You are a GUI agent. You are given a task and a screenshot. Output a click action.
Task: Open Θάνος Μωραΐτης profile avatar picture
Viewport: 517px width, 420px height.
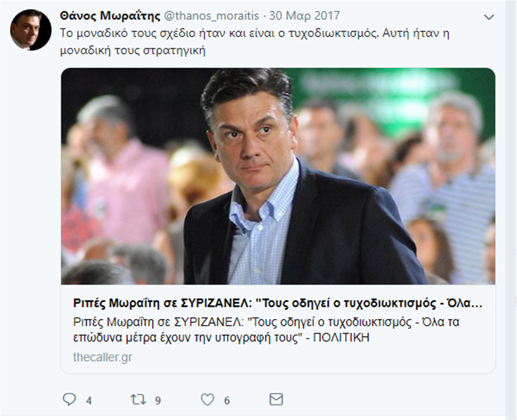point(31,29)
